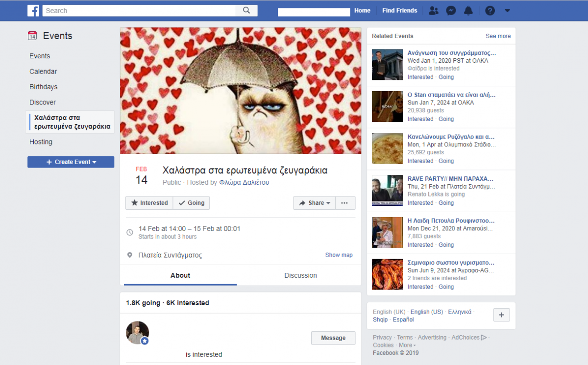Toggle Going on the event
588x365 pixels.
(191, 203)
